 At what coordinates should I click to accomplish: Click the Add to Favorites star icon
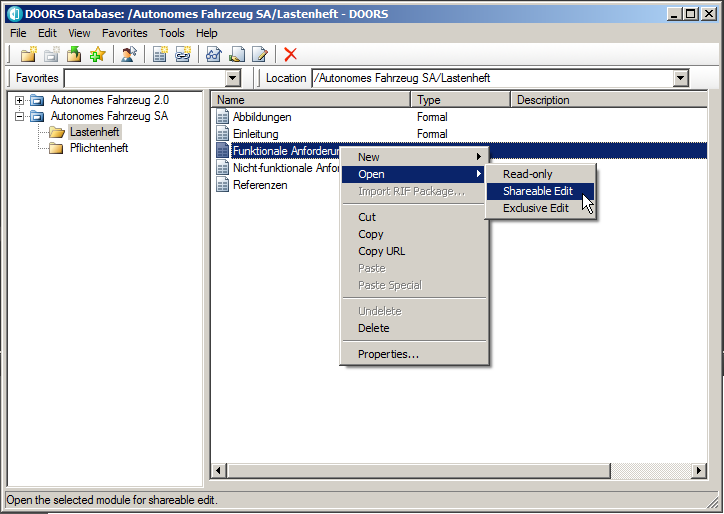tap(97, 55)
